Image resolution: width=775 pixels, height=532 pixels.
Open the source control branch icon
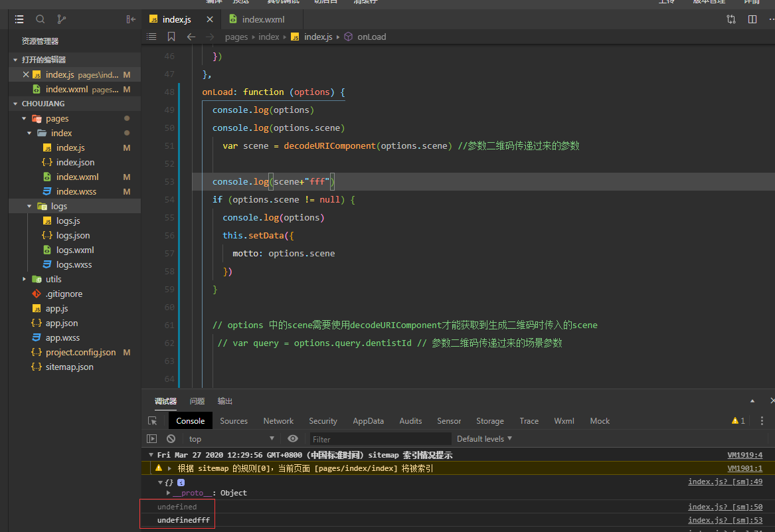62,20
